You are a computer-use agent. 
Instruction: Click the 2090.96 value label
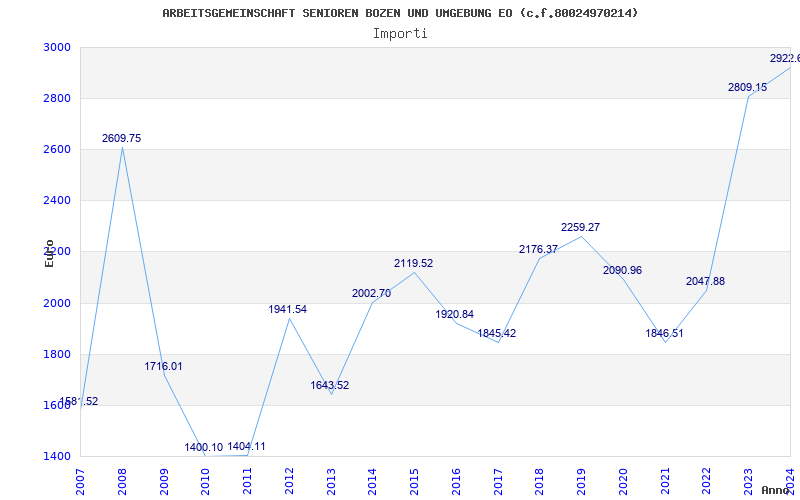(622, 270)
